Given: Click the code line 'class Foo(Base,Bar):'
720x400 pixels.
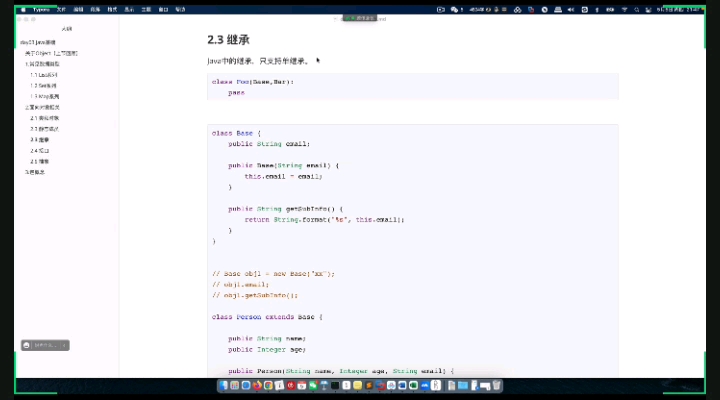Looking at the screenshot, I should pyautogui.click(x=253, y=82).
